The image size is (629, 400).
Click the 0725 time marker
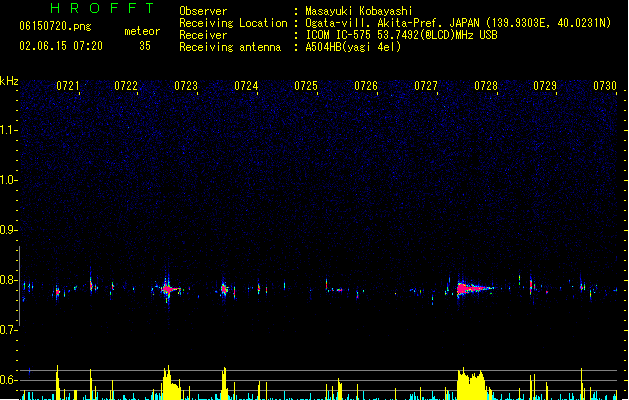306,86
